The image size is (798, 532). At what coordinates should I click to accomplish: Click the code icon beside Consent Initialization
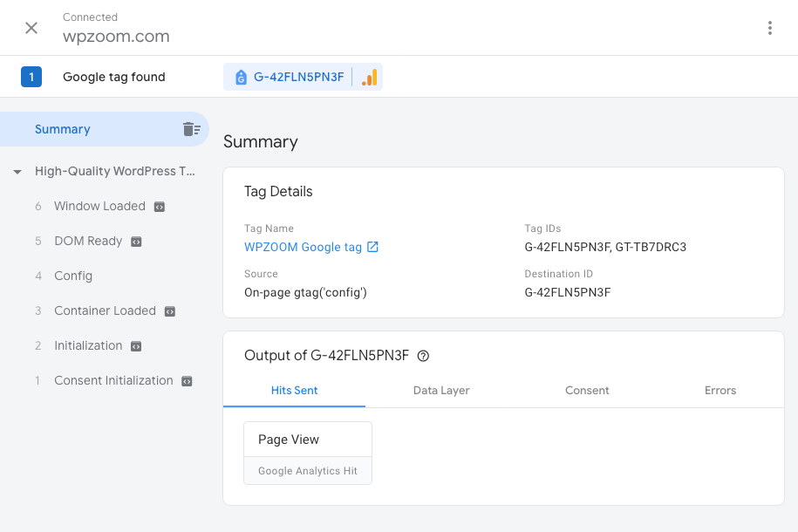click(187, 381)
